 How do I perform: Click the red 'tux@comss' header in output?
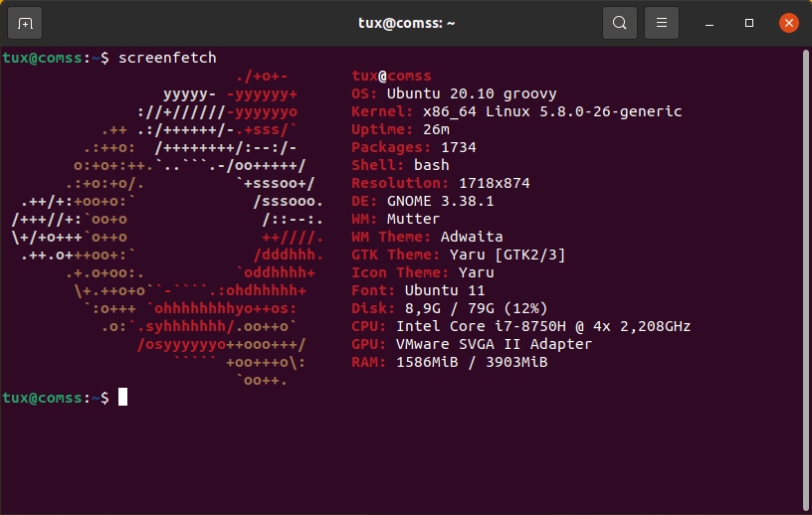[391, 77]
